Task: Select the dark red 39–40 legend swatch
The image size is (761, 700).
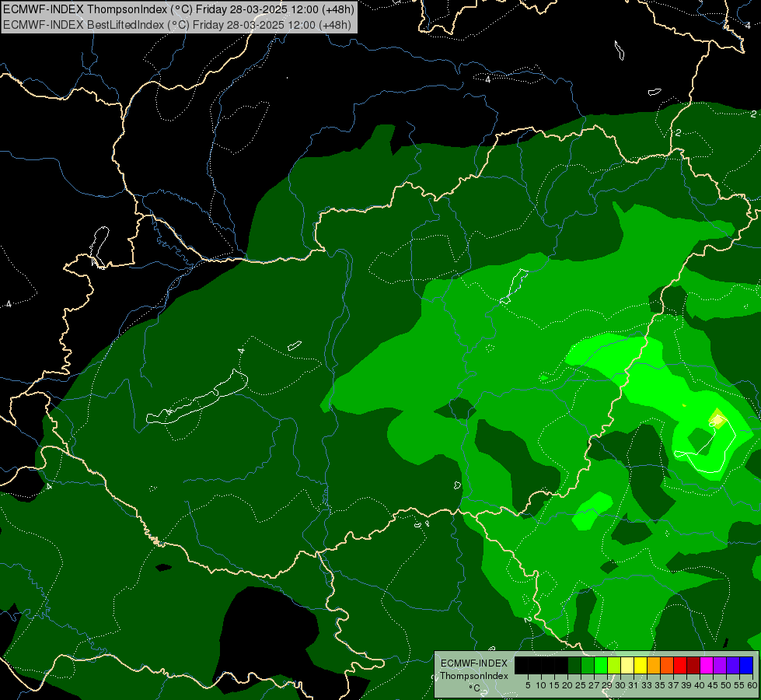Action: pos(693,665)
